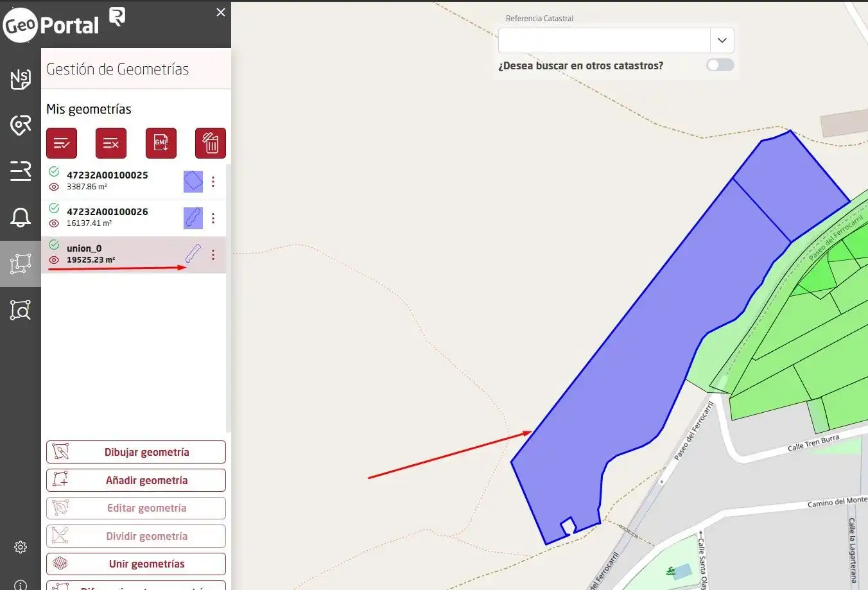Image resolution: width=868 pixels, height=590 pixels.
Task: Click the Dibujar geometría button
Action: tap(136, 452)
